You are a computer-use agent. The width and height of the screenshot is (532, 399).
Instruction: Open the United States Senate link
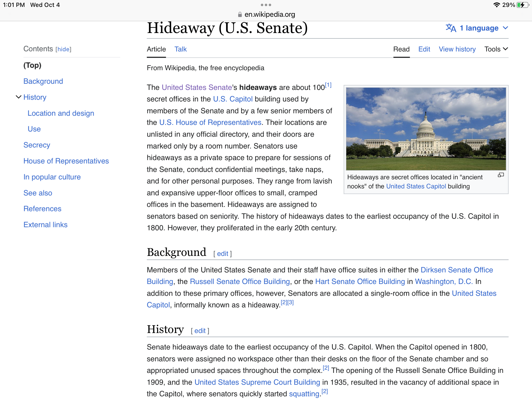pos(197,87)
